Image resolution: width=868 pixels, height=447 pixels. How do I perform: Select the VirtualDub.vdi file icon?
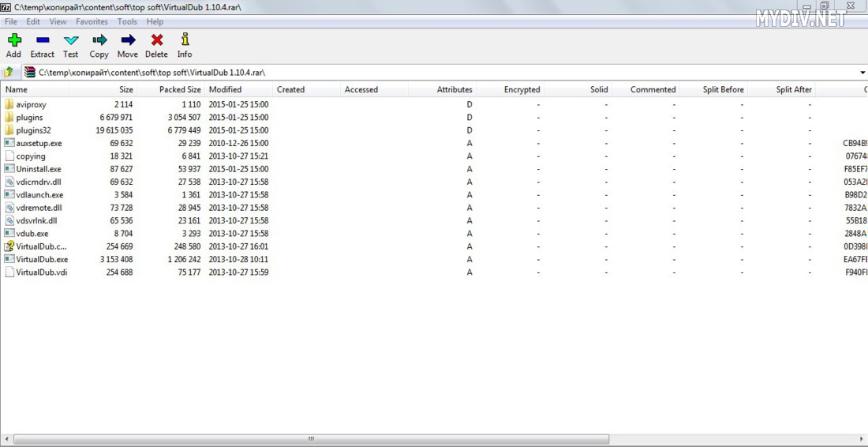click(9, 272)
